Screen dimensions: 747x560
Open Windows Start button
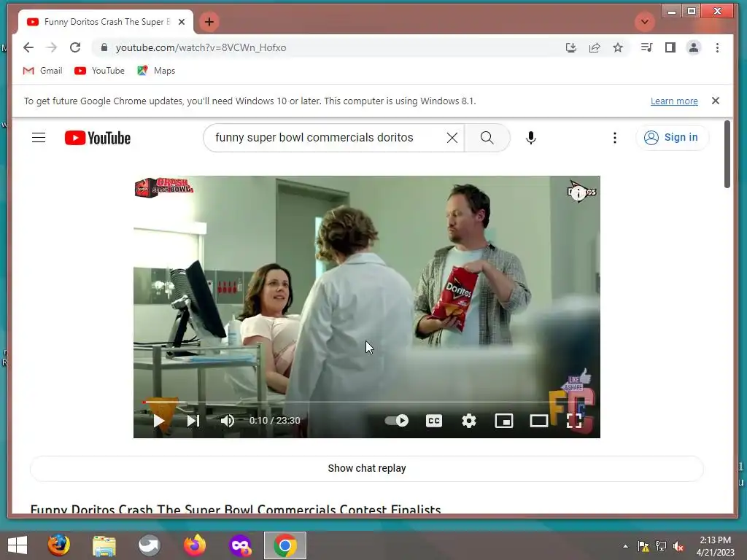18,545
